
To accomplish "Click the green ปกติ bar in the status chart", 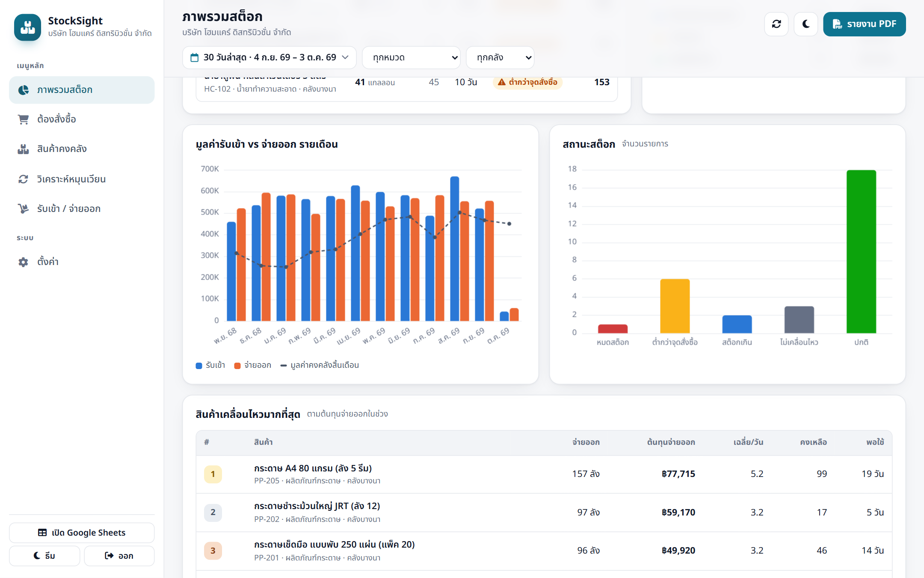I will click(861, 252).
